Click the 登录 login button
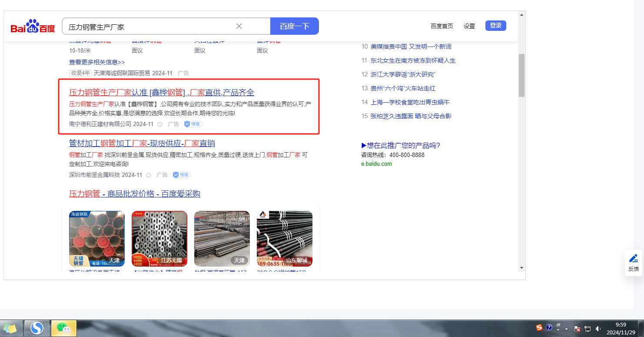644x337 pixels. click(x=496, y=26)
